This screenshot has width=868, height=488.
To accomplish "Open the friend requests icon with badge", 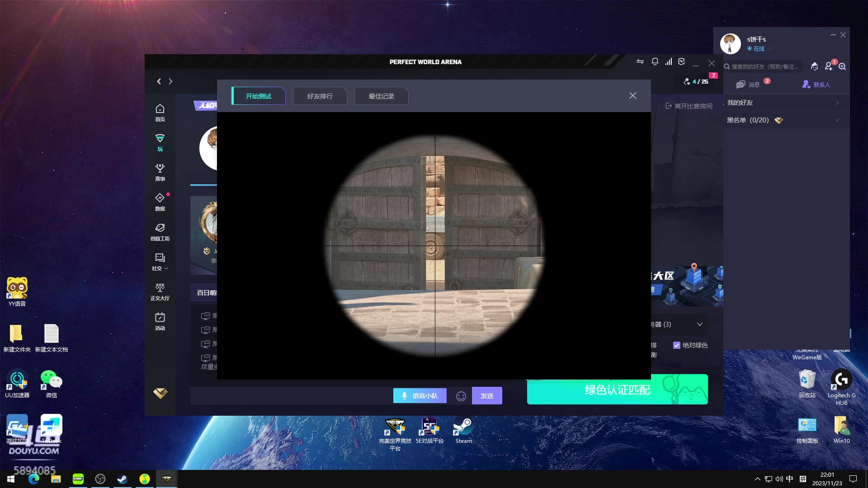I will [x=829, y=66].
